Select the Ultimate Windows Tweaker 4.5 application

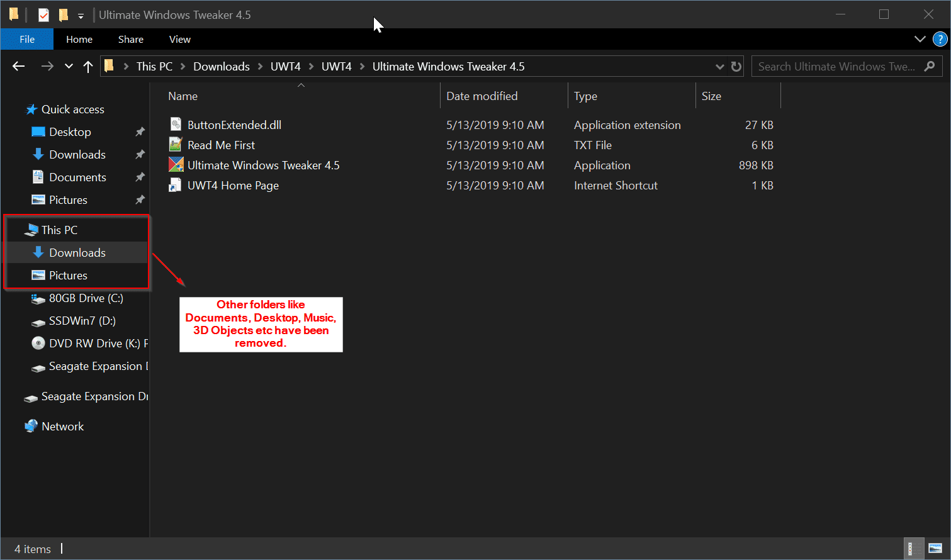point(263,165)
